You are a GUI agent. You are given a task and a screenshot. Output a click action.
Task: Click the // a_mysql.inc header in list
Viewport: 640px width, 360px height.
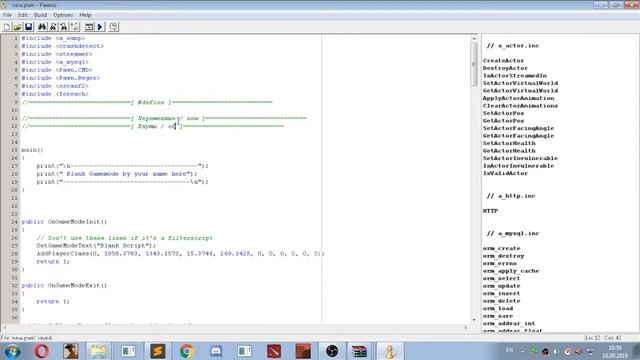513,233
